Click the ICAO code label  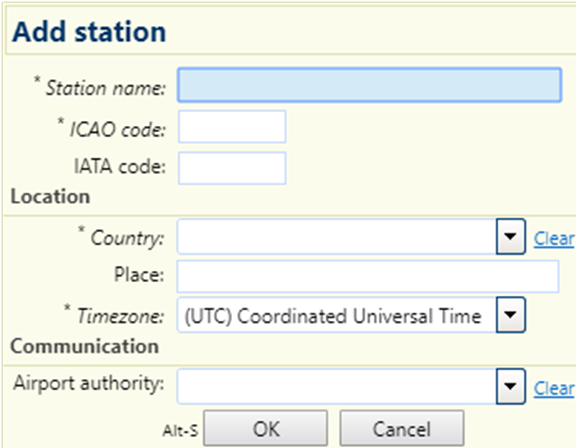(x=118, y=129)
